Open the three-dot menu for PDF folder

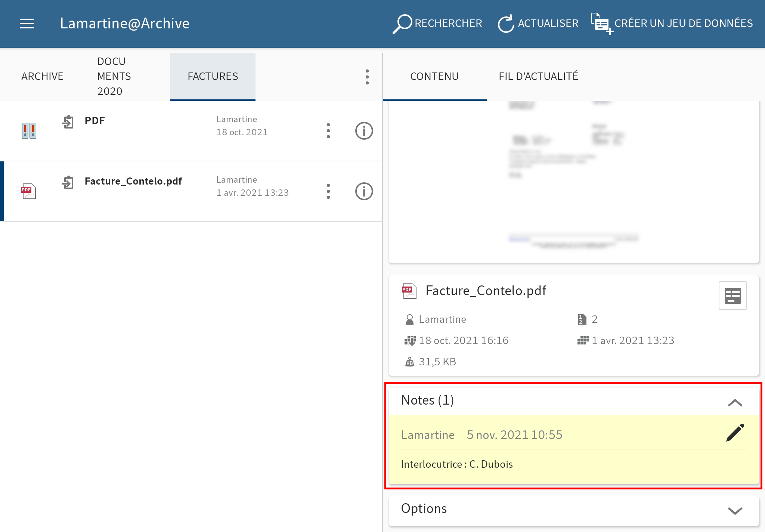328,131
